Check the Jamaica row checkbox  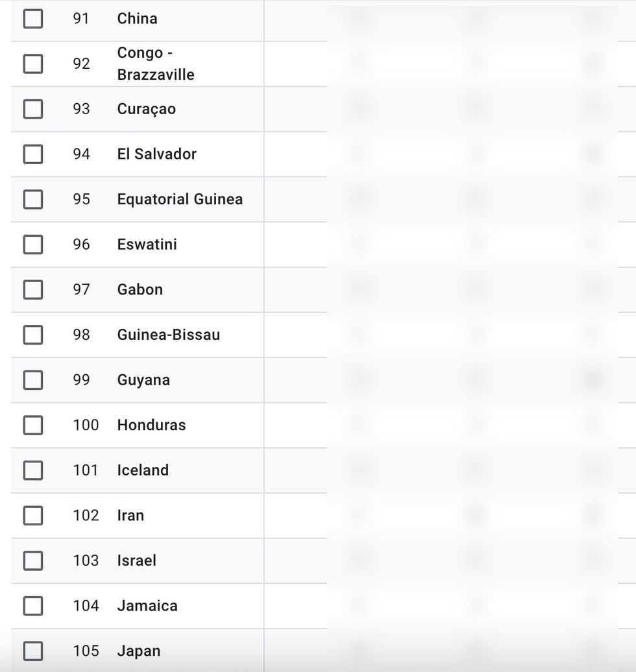click(x=33, y=606)
